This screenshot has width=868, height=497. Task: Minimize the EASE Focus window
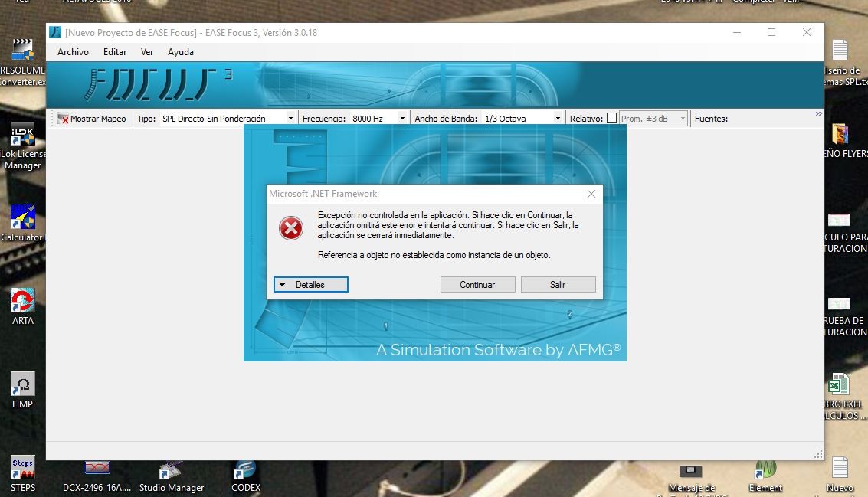[737, 32]
